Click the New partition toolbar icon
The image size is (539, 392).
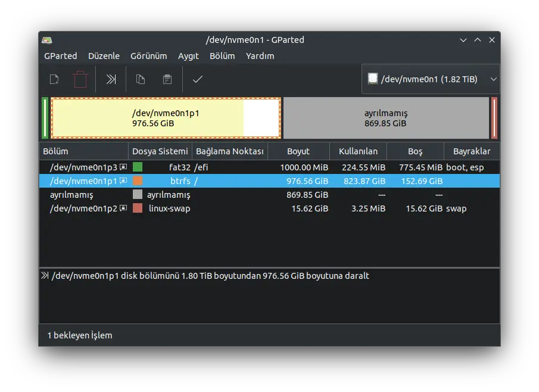pos(54,79)
